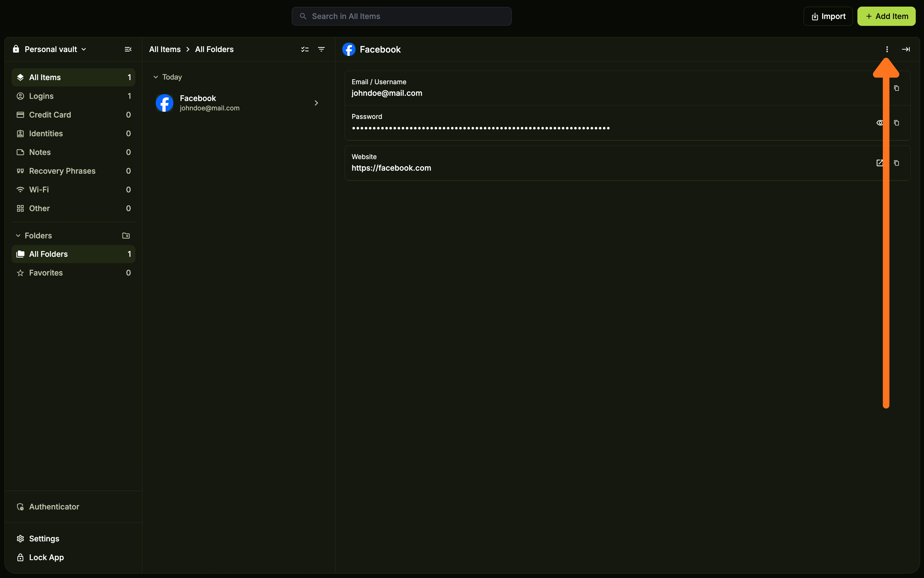The height and width of the screenshot is (578, 924).
Task: Open the Facebook entry chevron
Action: click(x=316, y=103)
